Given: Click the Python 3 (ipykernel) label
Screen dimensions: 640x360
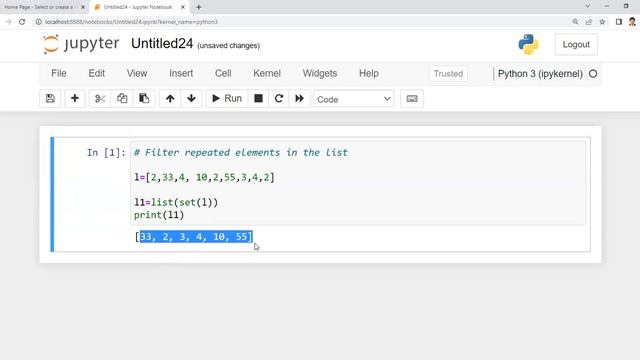Looking at the screenshot, I should coord(540,74).
